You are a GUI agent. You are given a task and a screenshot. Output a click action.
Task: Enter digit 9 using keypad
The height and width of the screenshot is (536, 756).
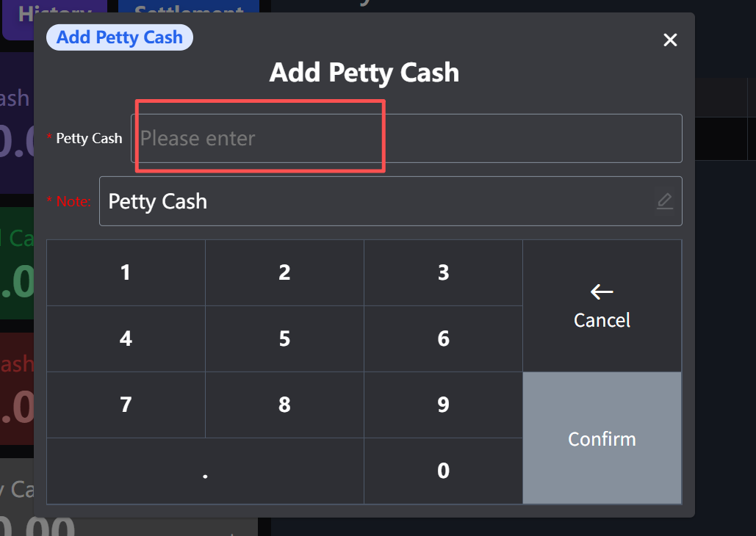point(443,405)
